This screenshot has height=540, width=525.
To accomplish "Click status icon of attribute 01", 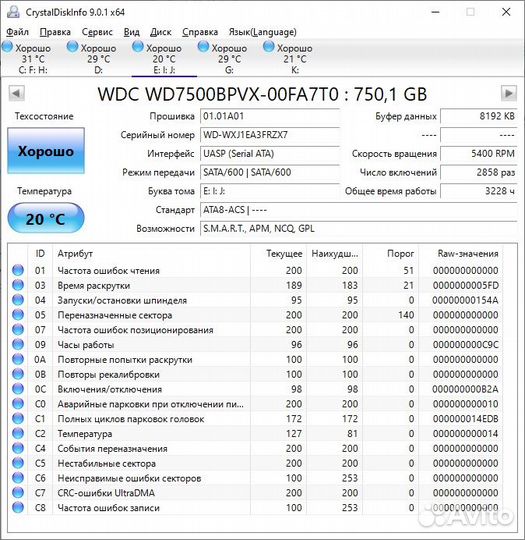I will [18, 270].
